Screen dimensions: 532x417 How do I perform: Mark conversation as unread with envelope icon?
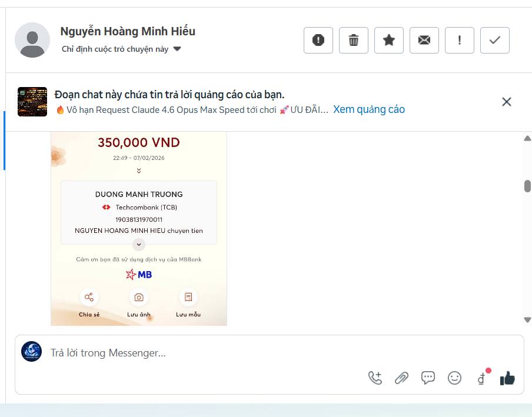[424, 40]
